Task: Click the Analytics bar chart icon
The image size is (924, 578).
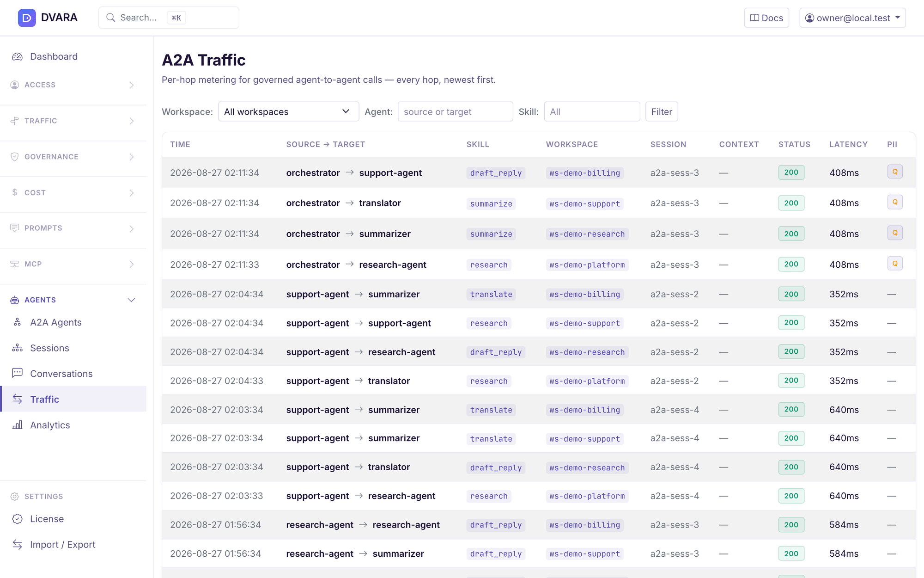Action: 18,425
